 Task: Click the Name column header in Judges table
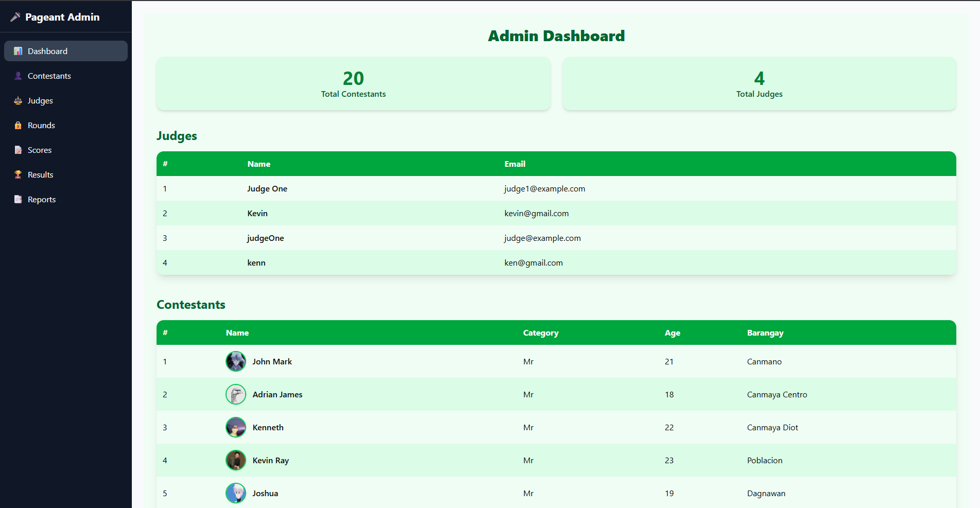[259, 164]
